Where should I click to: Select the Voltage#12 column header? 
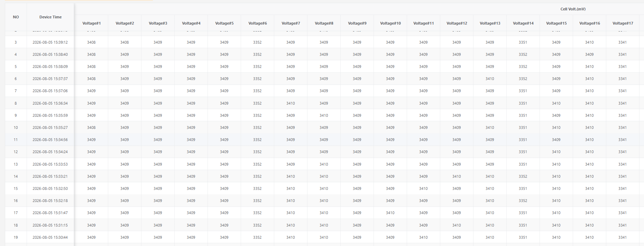[x=457, y=23]
